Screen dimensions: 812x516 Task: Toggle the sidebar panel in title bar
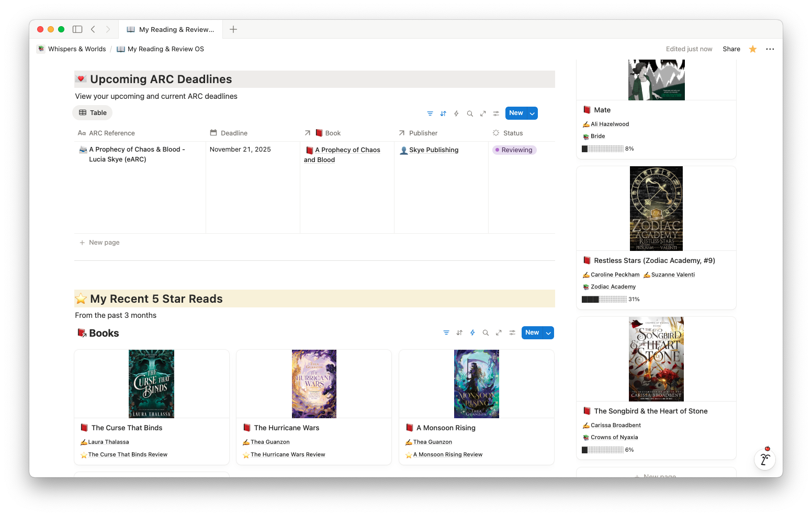[77, 29]
